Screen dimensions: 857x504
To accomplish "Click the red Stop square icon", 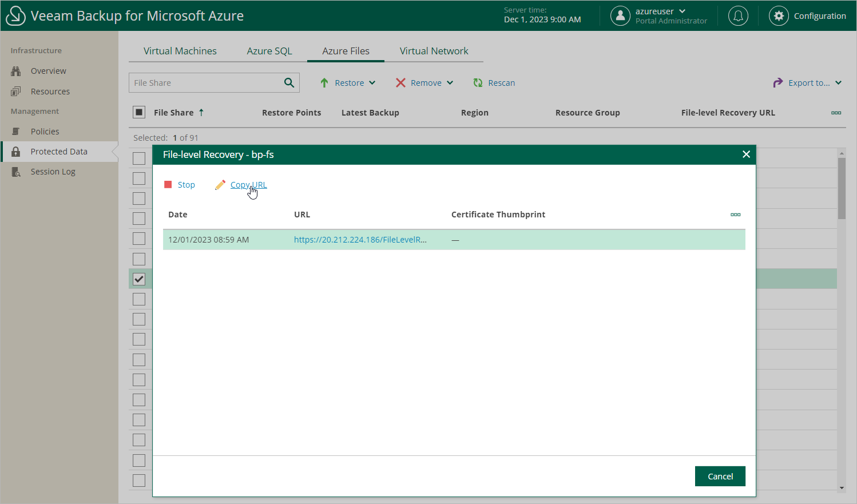I will click(168, 185).
